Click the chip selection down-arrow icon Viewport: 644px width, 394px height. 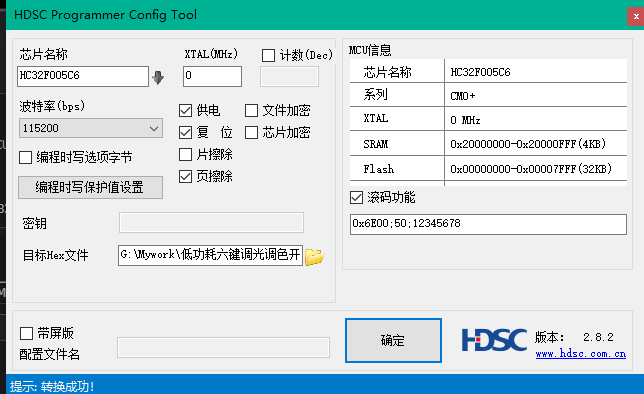point(158,77)
